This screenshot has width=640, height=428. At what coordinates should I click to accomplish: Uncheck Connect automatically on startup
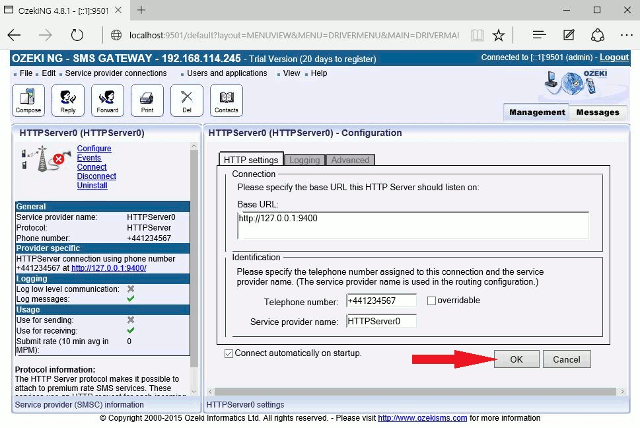point(230,353)
